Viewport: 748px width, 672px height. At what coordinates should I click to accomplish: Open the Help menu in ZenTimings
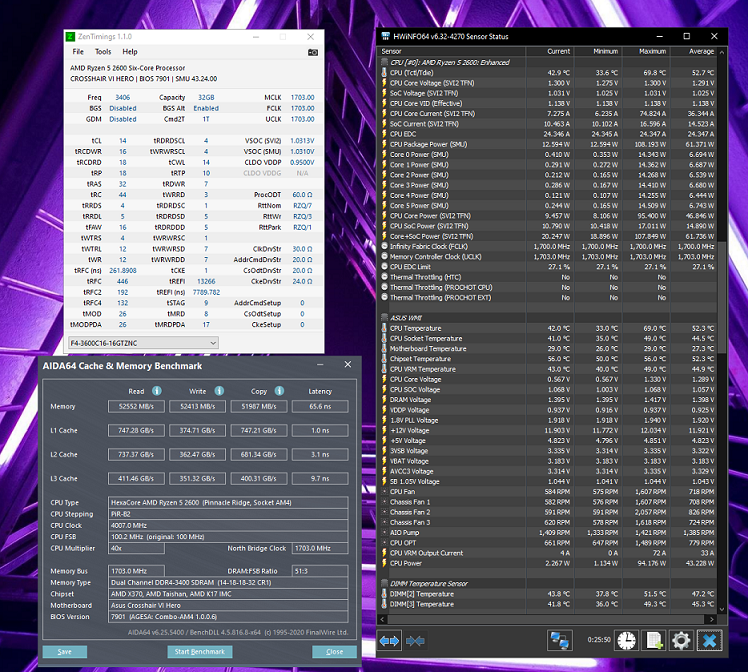[130, 52]
